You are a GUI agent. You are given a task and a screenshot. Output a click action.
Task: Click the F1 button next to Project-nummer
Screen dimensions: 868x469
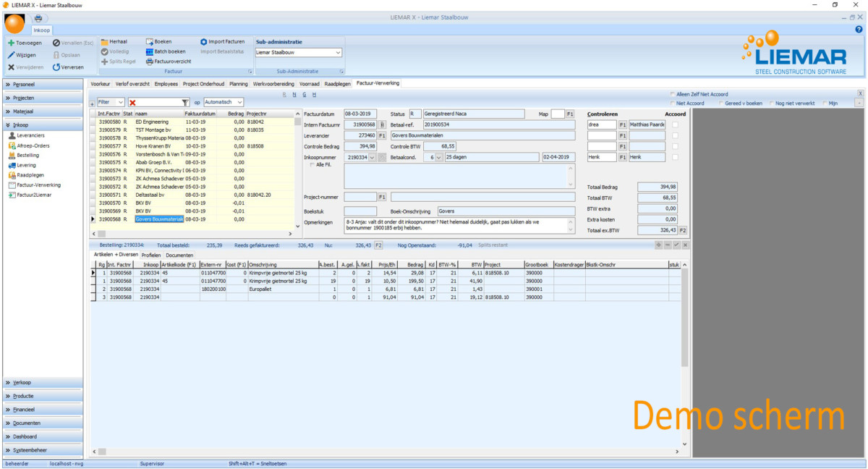click(x=382, y=197)
